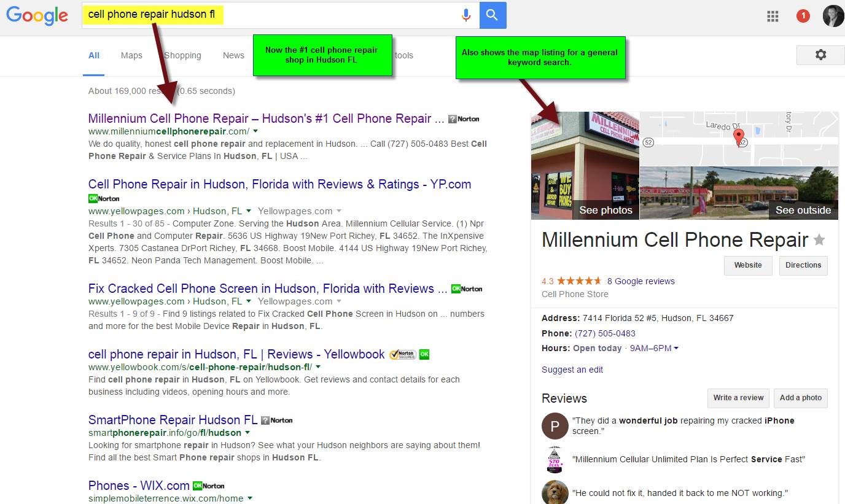The image size is (845, 504).
Task: Click phone number (727) 505-0483
Action: [x=605, y=333]
